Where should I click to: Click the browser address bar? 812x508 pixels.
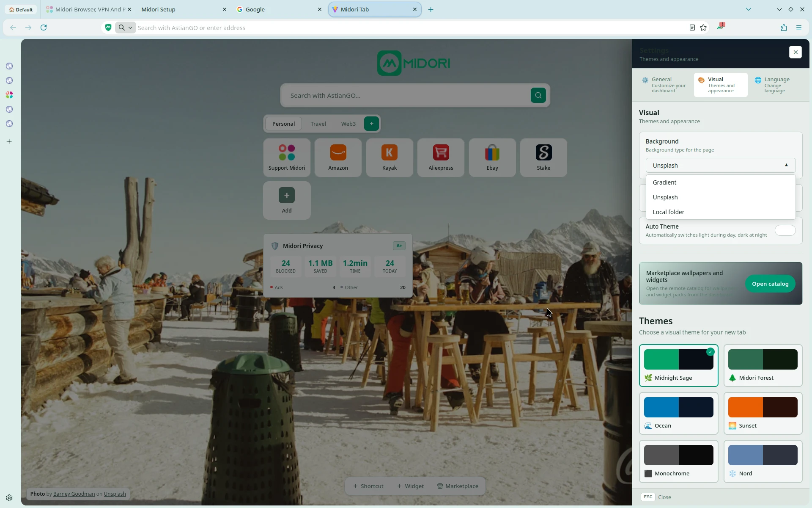(x=410, y=28)
